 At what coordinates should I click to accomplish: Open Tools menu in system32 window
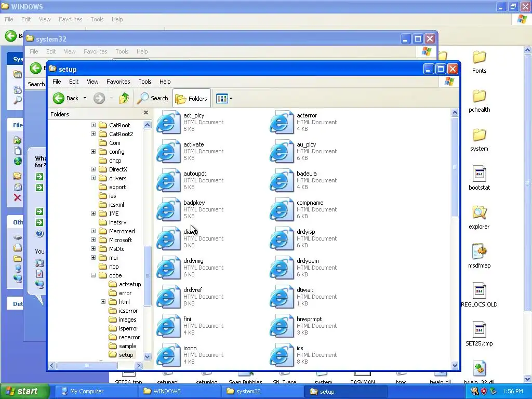click(122, 51)
